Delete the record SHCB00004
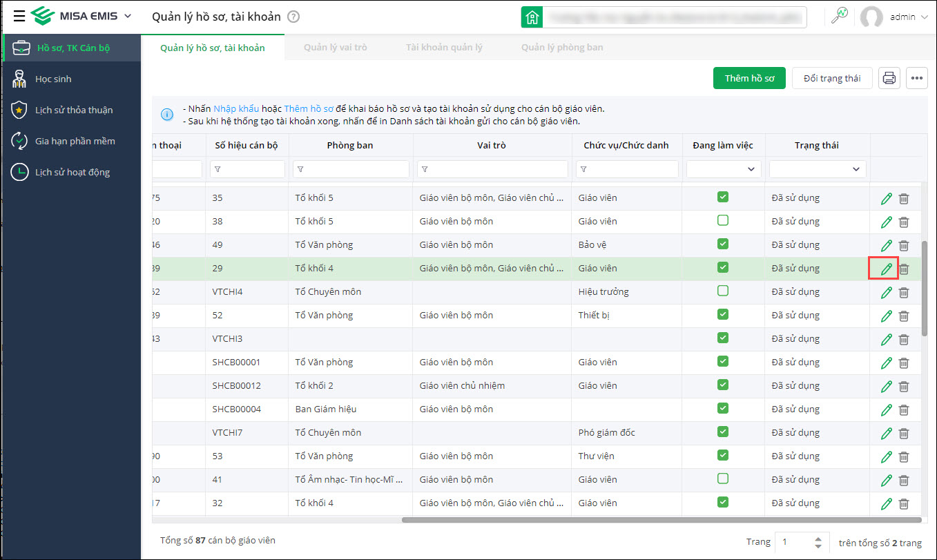The image size is (937, 560). [x=903, y=410]
